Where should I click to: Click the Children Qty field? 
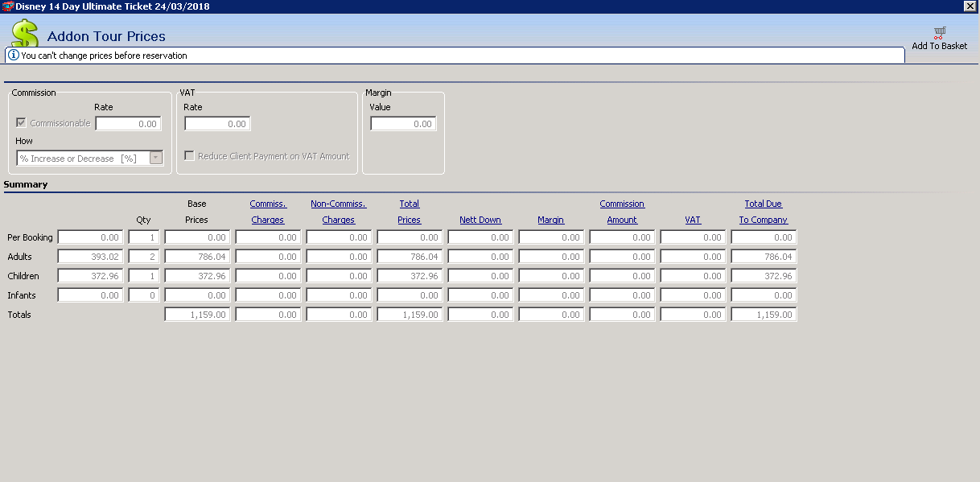[144, 276]
